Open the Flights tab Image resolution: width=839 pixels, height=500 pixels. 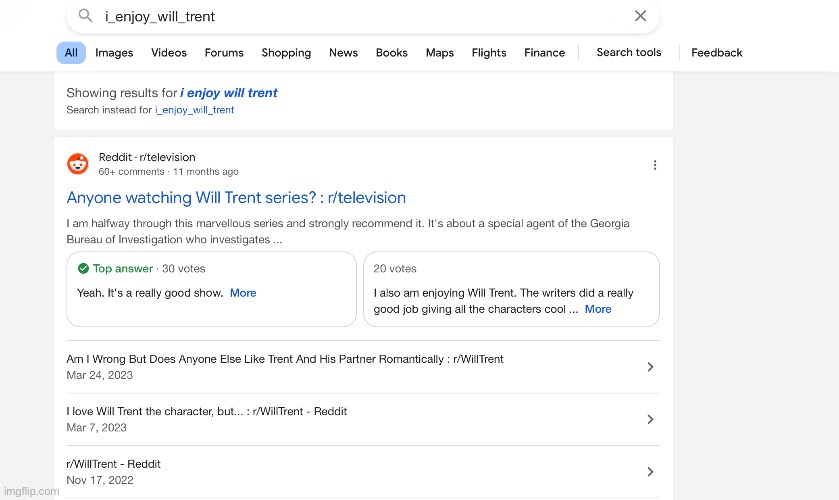489,52
